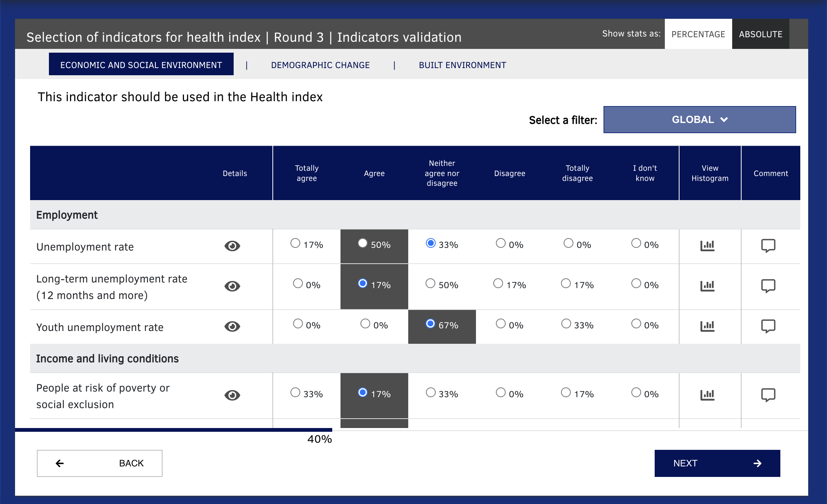Select Totally agree 33% for poverty risk row

pyautogui.click(x=295, y=392)
